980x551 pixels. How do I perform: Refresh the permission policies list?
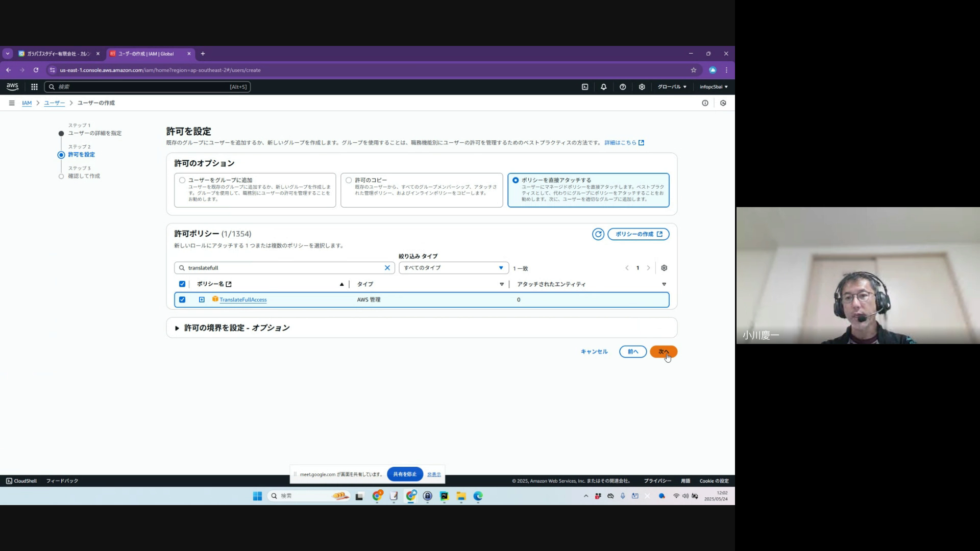[598, 234]
